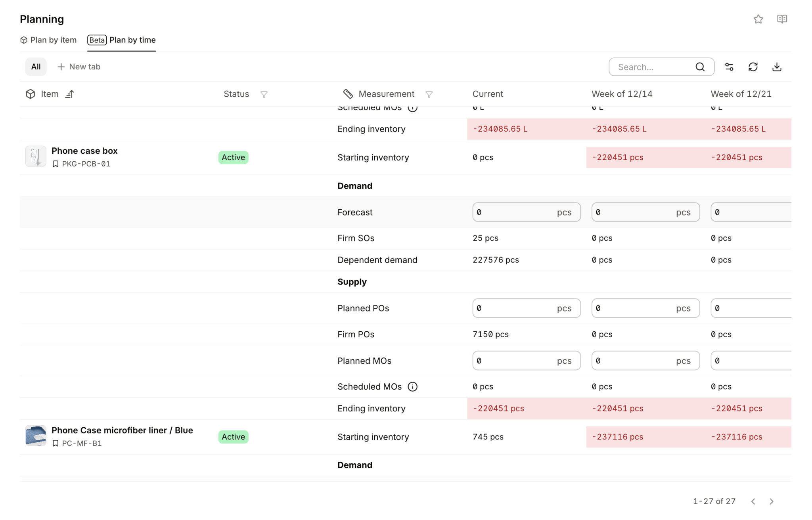Image resolution: width=812 pixels, height=520 pixels.
Task: Open Phone Case microfiber liner Blue thumbnail
Action: click(36, 436)
